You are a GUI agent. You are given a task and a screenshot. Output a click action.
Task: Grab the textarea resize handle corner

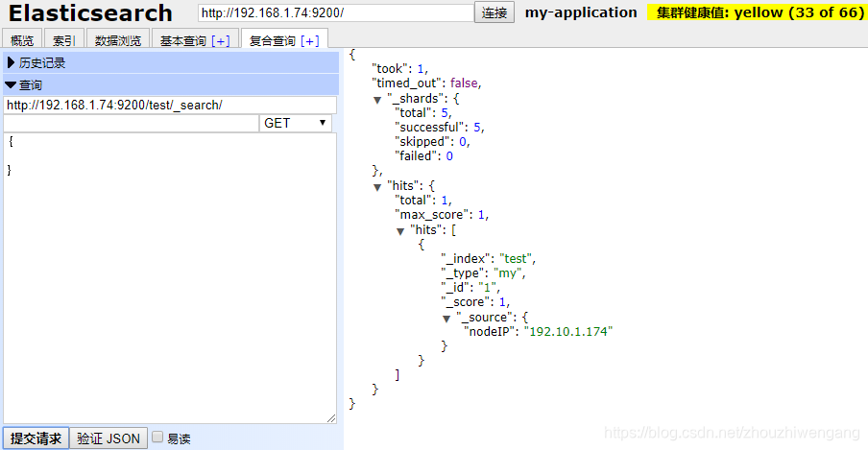coord(331,418)
